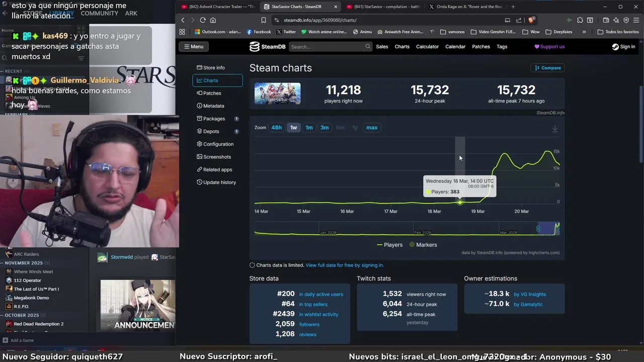This screenshot has width=644, height=362.
Task: Open Calculator in SteamDB navigation
Action: [427, 47]
